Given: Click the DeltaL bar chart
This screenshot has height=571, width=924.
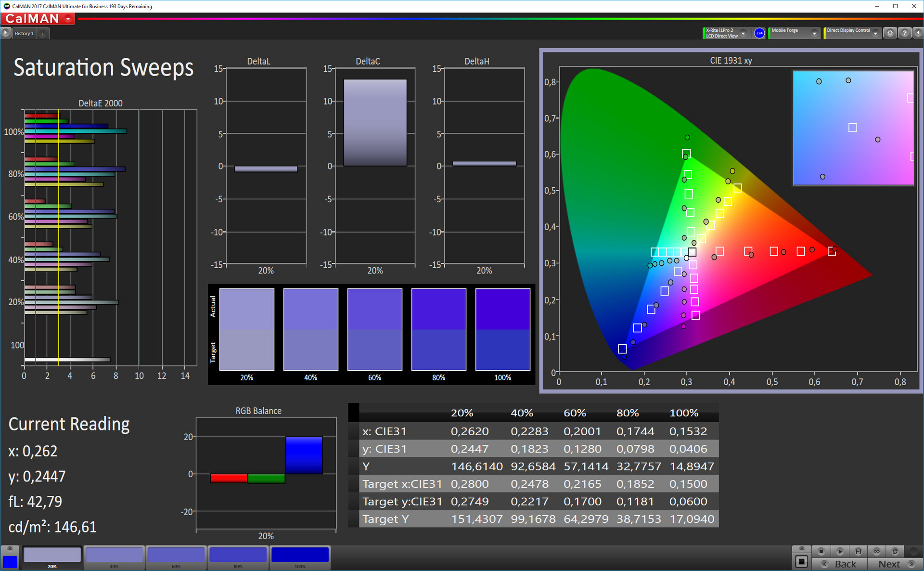Looking at the screenshot, I should point(266,166).
